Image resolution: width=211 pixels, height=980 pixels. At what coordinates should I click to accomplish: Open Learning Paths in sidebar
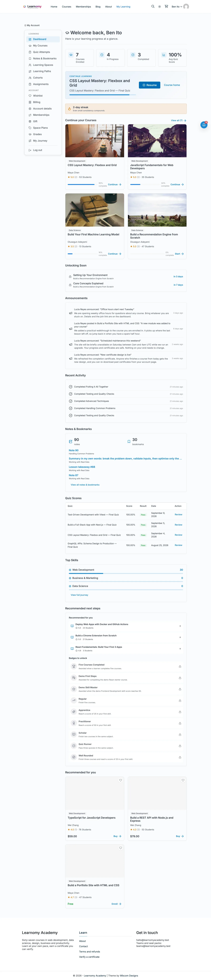pos(43,71)
